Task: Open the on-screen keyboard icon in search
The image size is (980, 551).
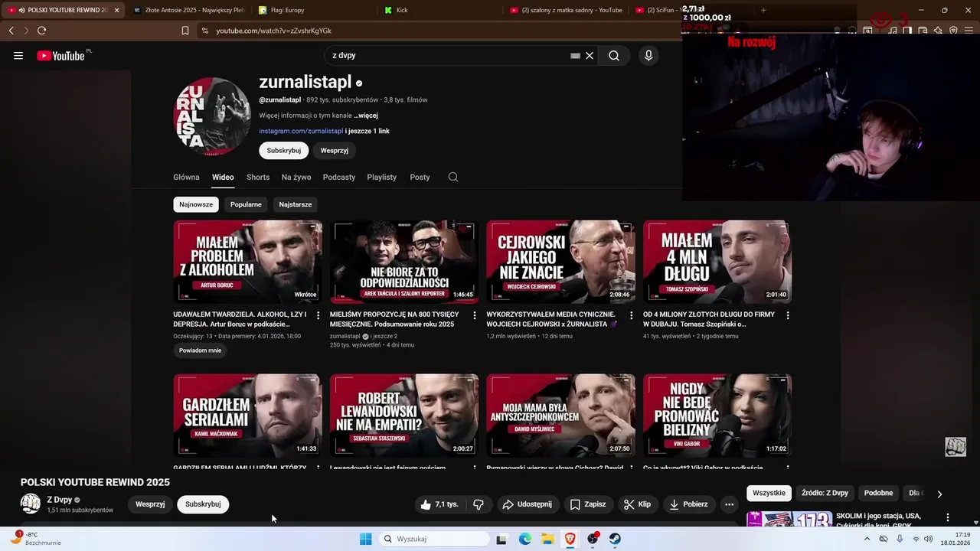Action: coord(575,55)
